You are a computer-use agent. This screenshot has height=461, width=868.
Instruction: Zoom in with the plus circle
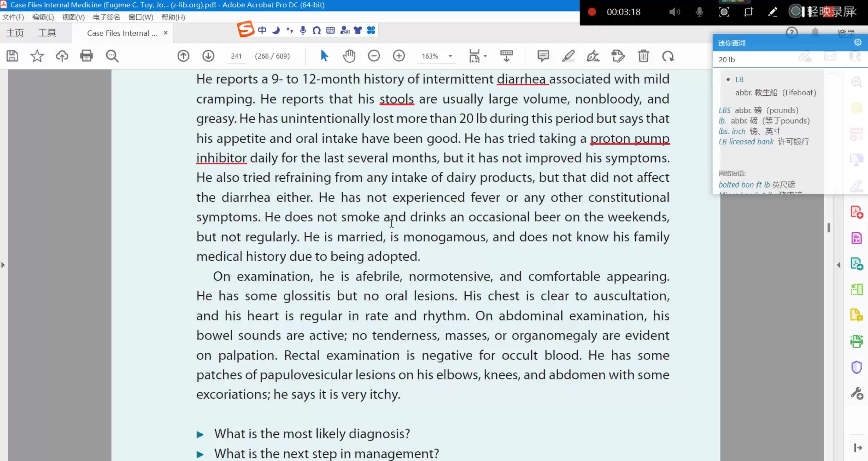click(x=399, y=56)
